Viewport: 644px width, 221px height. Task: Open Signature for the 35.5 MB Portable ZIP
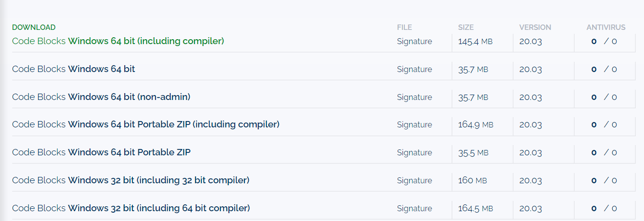click(x=414, y=153)
